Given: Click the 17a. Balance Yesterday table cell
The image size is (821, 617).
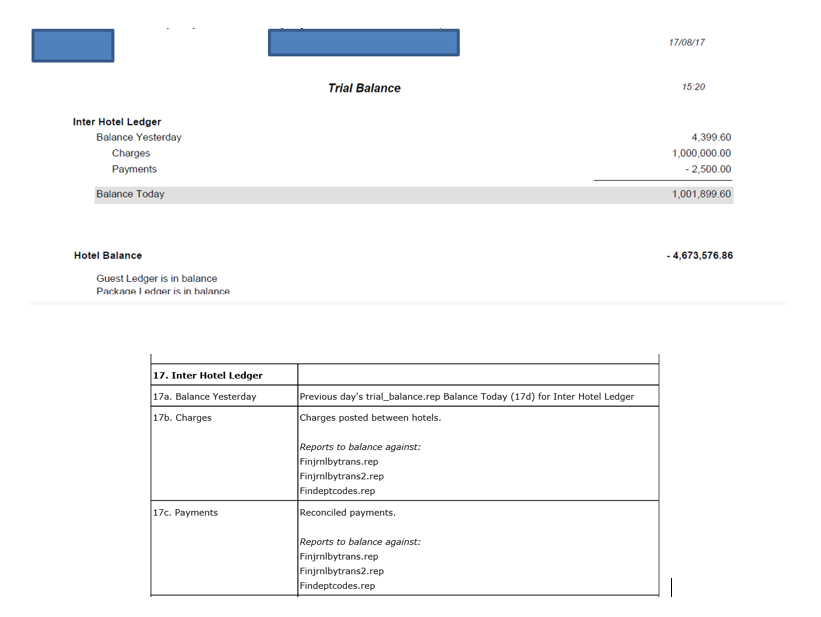Looking at the screenshot, I should coord(204,395).
